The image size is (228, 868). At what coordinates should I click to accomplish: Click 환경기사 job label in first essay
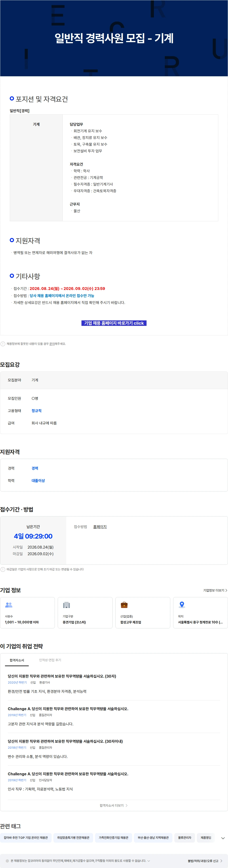44,682
